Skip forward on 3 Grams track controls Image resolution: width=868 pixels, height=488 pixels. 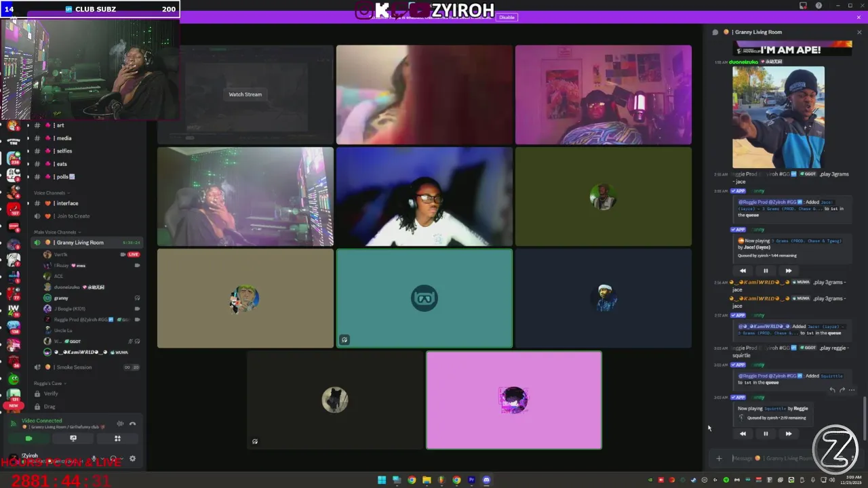point(788,270)
